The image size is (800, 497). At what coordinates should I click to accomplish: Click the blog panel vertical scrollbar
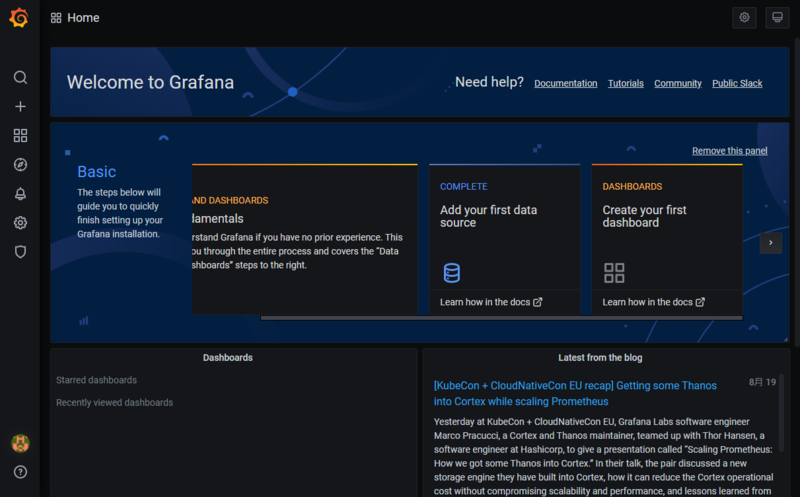click(781, 411)
